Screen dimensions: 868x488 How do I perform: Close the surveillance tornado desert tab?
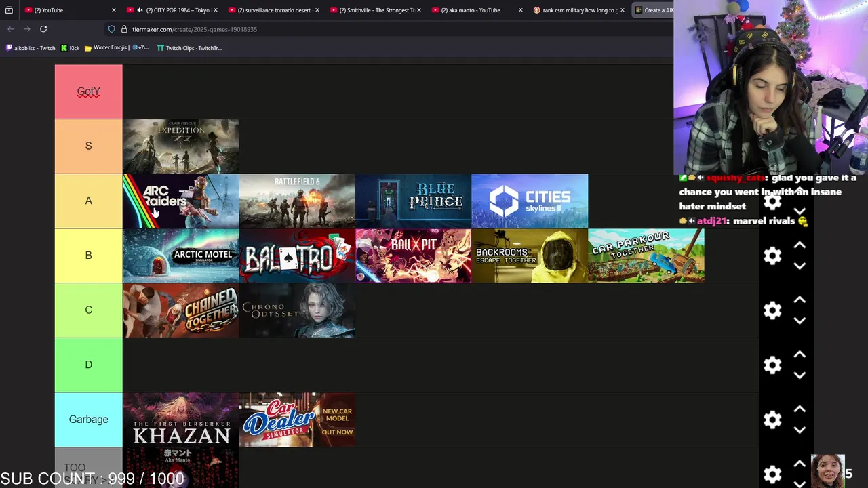coord(317,10)
